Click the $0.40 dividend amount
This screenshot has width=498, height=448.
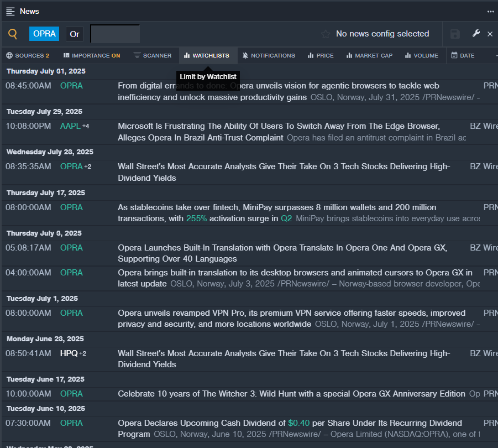298,423
